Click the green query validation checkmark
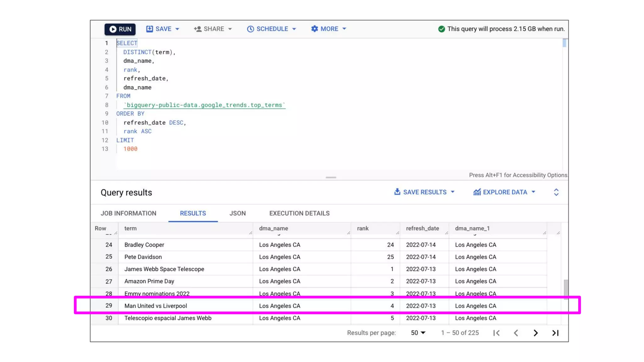This screenshot has width=644, height=362. click(441, 29)
